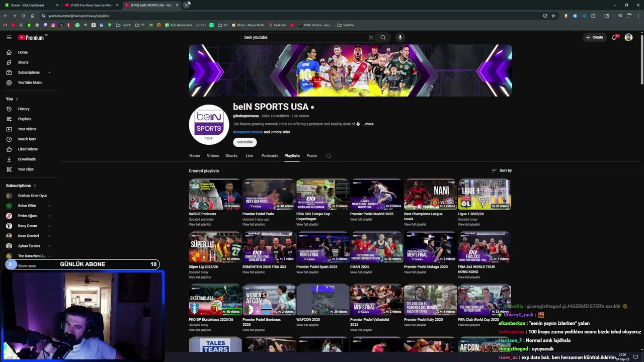The width and height of the screenshot is (644, 362).
Task: Go to YouTube Premium home logo
Action: pyautogui.click(x=31, y=37)
